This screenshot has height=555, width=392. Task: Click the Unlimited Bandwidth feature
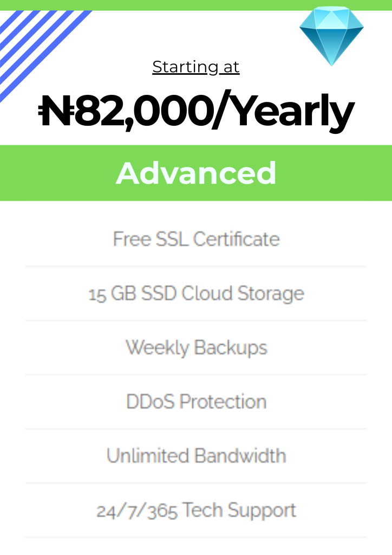tap(196, 456)
